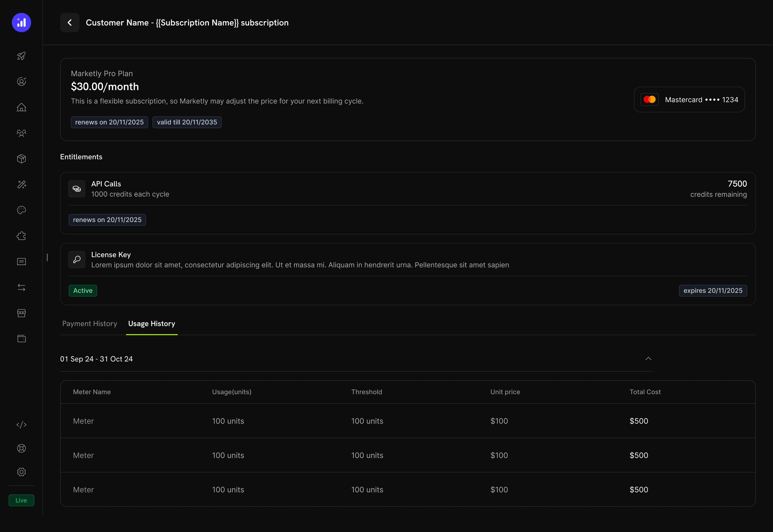
Task: Click the renews on 20/11/2025 chip
Action: click(x=109, y=122)
